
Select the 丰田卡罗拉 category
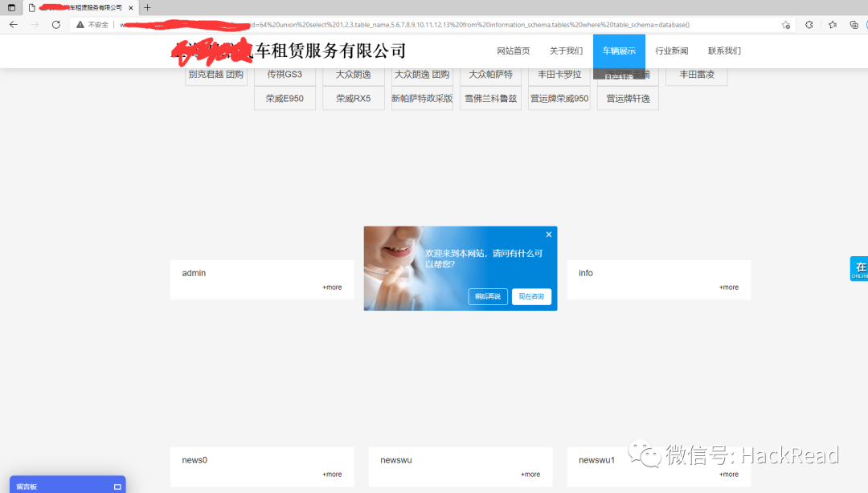559,75
